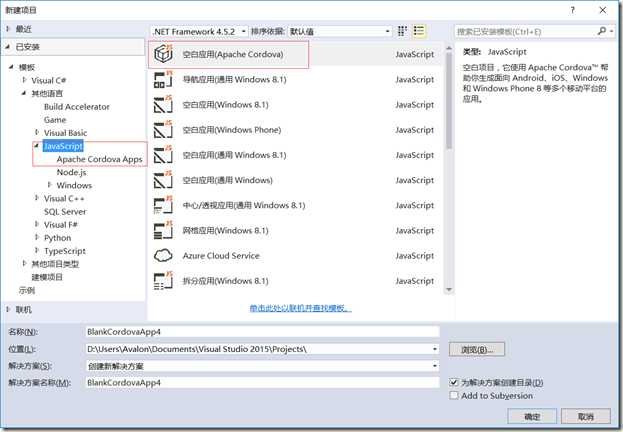Click the 空白应用(通用 Windows) template icon

(163, 180)
